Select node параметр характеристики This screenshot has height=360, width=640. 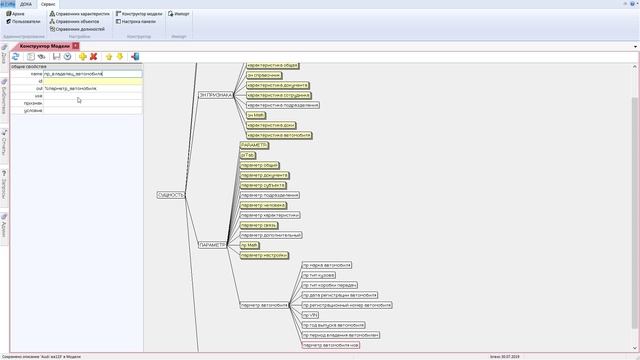point(270,215)
